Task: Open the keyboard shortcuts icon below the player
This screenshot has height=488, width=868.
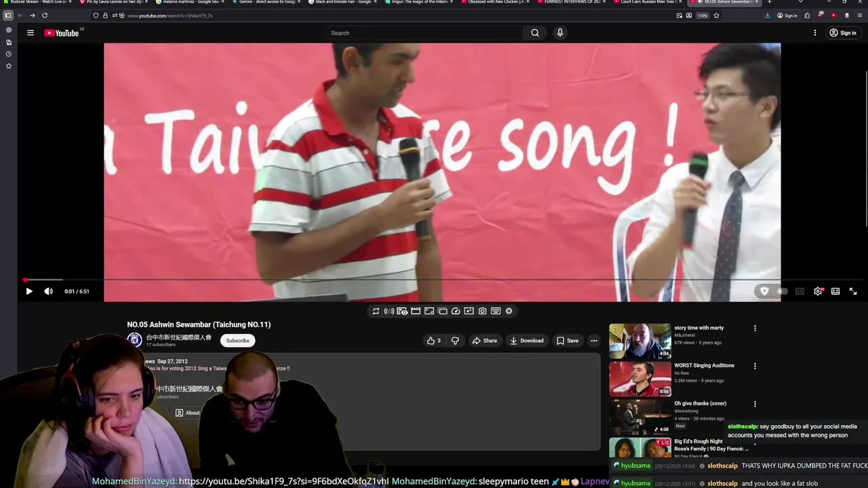Action: click(496, 311)
